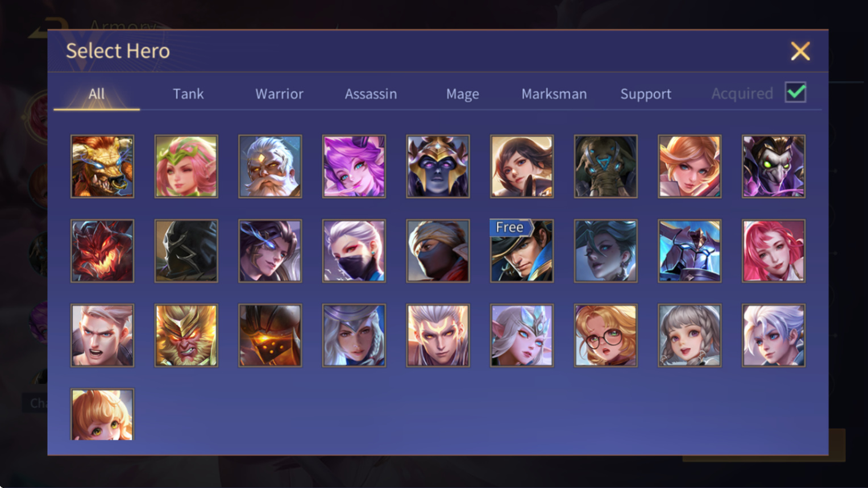Select the purple-haired girl hero portrait
Image resolution: width=868 pixels, height=488 pixels.
(354, 166)
